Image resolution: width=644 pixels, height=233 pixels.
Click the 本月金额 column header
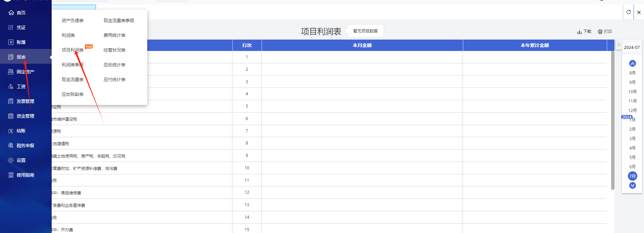coord(362,45)
